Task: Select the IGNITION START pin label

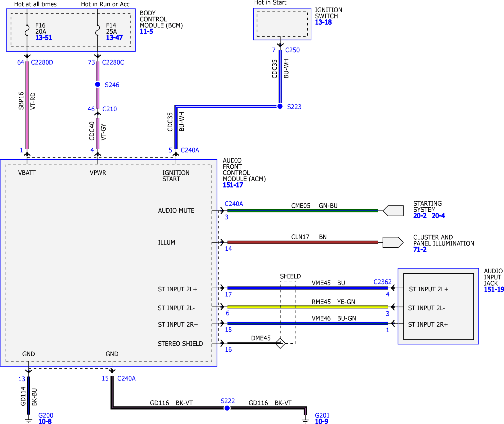Action: click(x=176, y=176)
